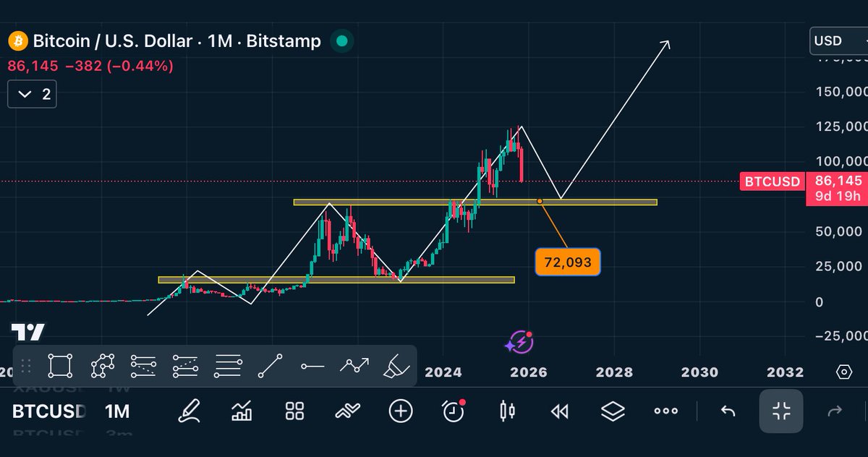Click the plus icon to add symbol

pos(401,411)
